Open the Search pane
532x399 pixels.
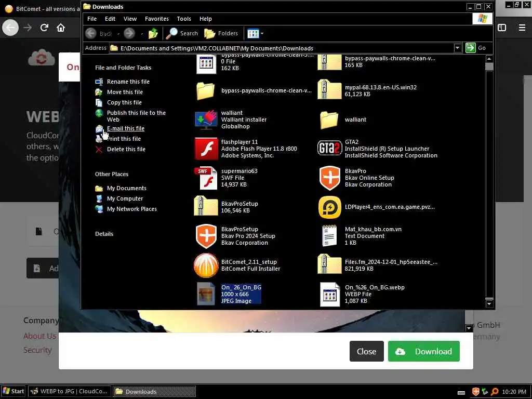182,33
